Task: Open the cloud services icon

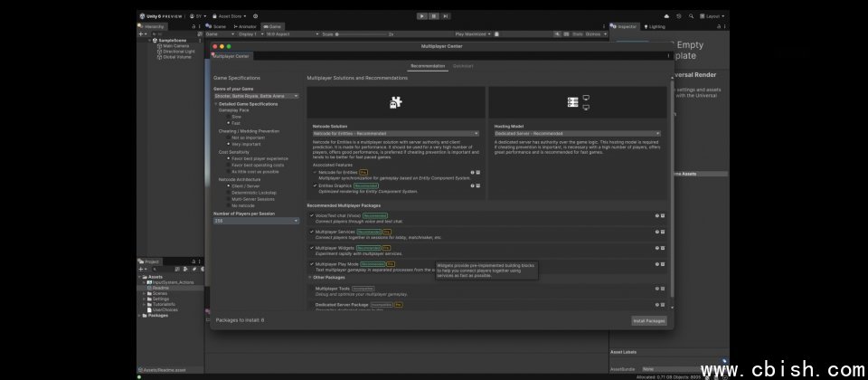Action: (666, 16)
